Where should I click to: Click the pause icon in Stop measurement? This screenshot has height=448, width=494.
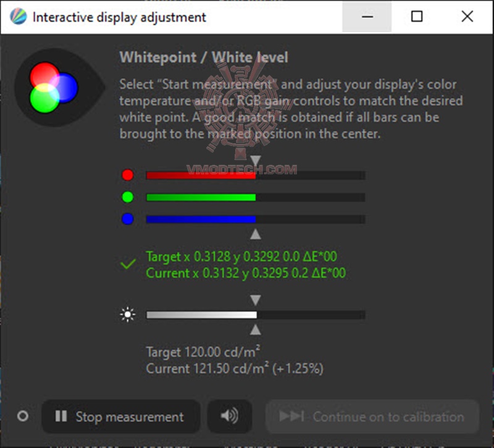point(61,416)
